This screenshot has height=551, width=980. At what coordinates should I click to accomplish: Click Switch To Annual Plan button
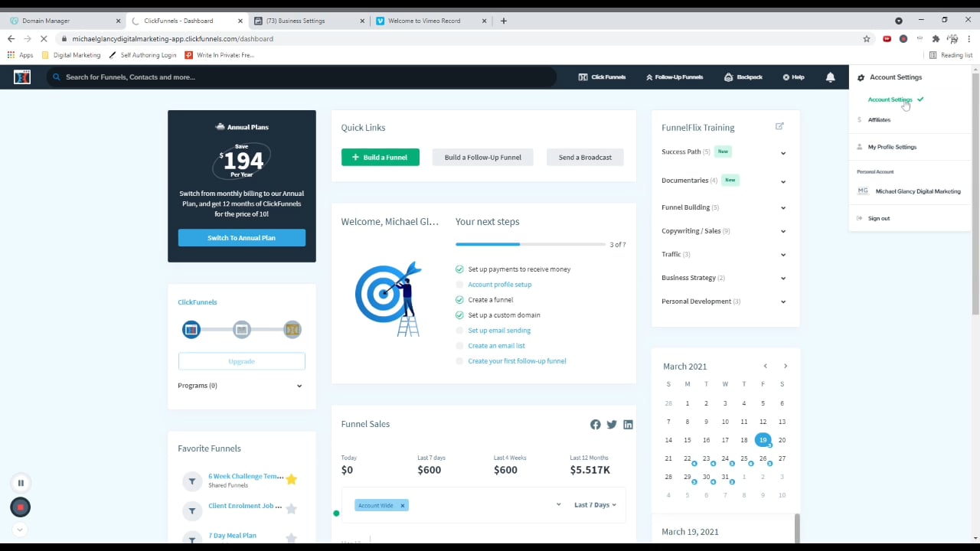click(242, 238)
